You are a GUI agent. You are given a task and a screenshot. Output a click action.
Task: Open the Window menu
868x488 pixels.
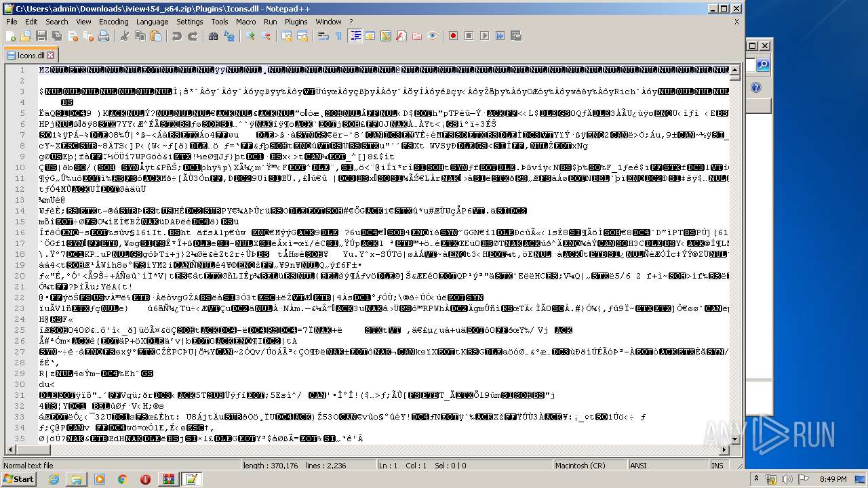329,22
